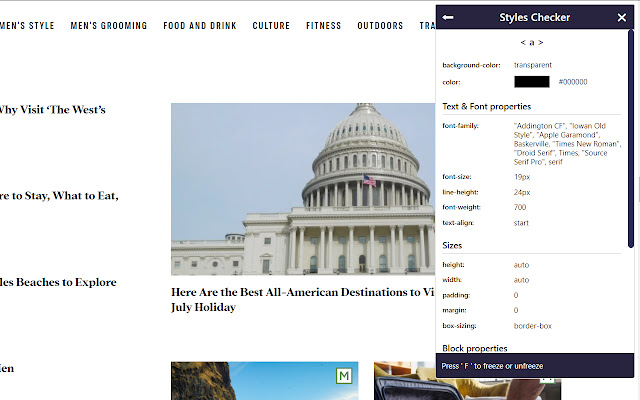Click the back arrow in Styles Checker

click(448, 18)
